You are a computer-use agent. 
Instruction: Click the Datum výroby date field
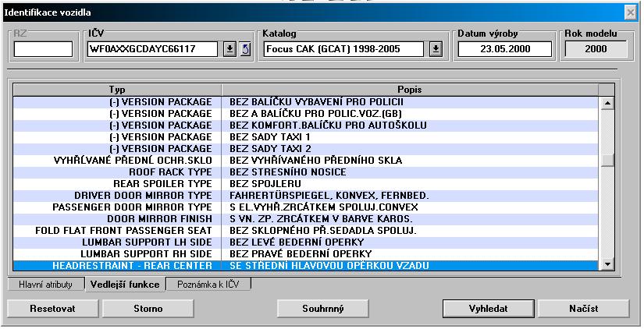click(x=504, y=50)
